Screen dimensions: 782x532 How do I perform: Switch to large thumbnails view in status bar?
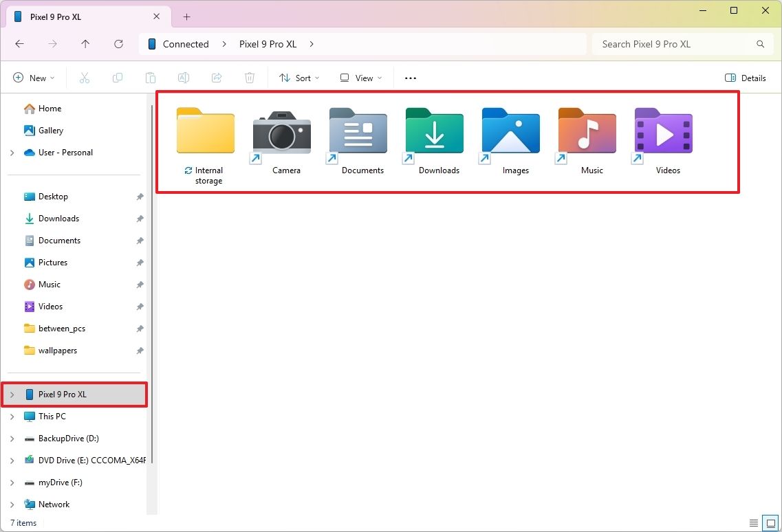[770, 522]
